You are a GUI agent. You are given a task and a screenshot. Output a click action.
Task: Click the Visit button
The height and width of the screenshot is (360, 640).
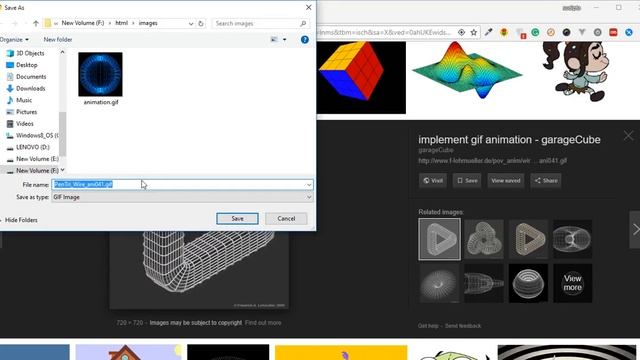pos(433,180)
